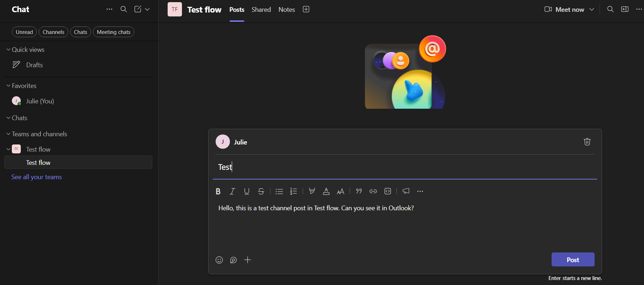
Task: Open the emoji picker
Action: (x=219, y=260)
